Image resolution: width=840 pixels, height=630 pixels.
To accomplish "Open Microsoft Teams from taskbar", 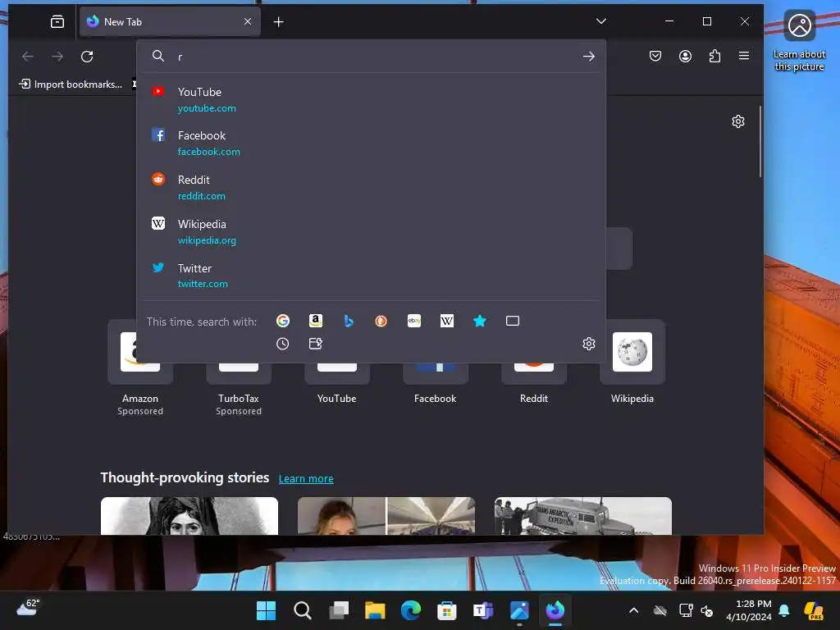I will (483, 610).
